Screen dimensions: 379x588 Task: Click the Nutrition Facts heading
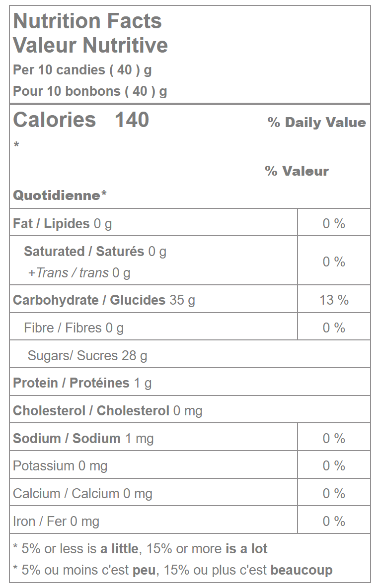[87, 21]
